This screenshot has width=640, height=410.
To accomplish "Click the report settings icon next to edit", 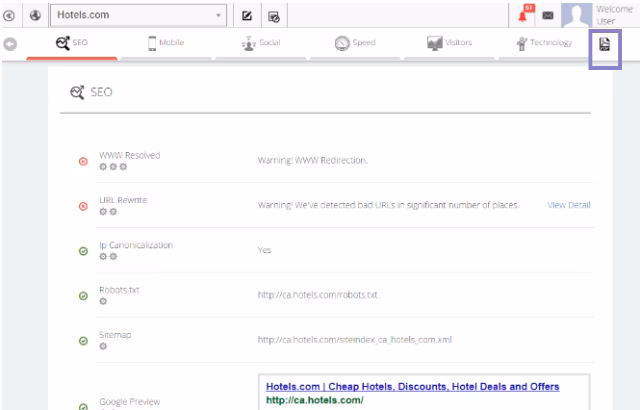I will pos(274,16).
